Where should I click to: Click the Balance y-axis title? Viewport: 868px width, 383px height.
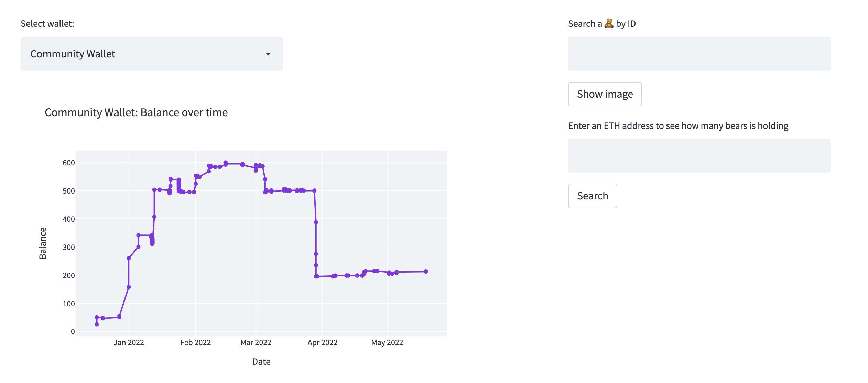pyautogui.click(x=43, y=243)
